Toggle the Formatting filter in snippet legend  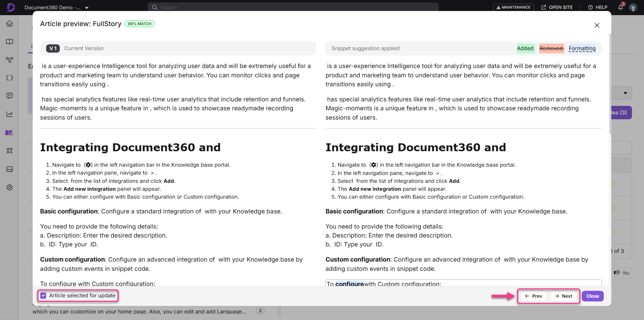(582, 48)
